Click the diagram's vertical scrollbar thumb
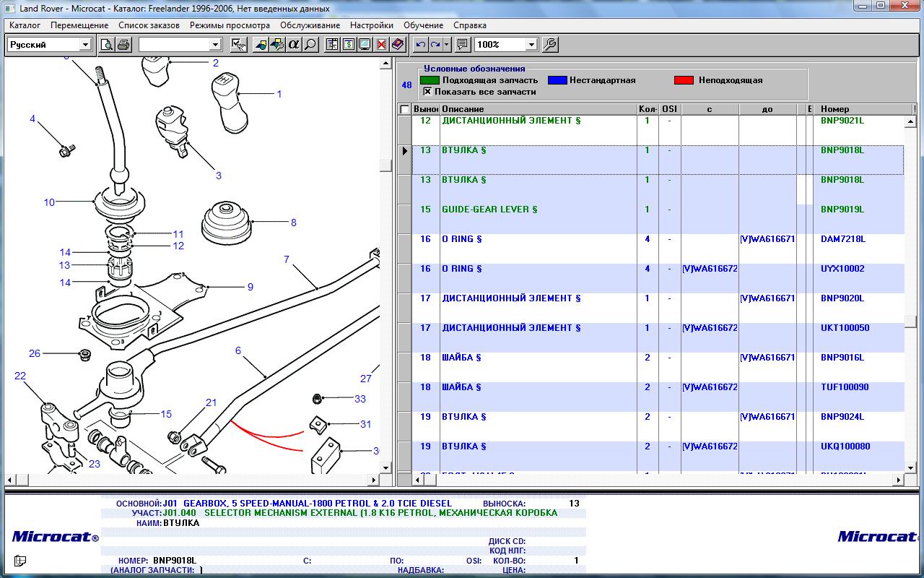Screen dimensions: 924x578 386,165
